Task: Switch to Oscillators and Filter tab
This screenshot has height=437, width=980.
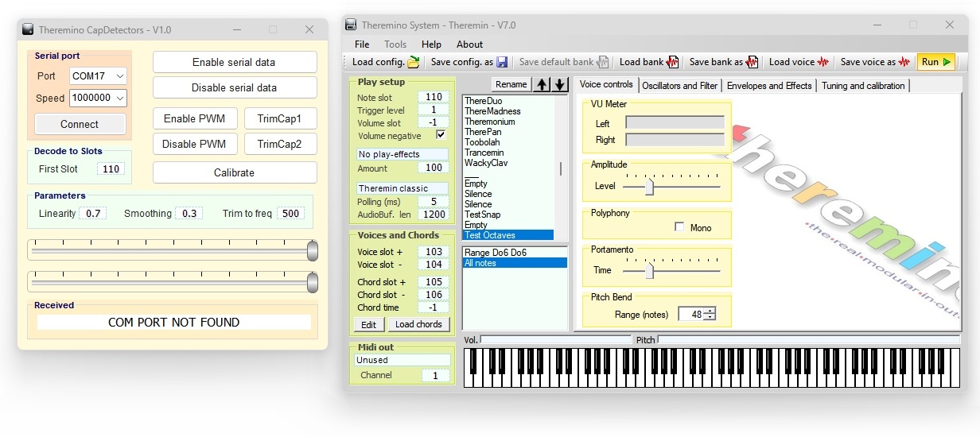Action: [680, 85]
